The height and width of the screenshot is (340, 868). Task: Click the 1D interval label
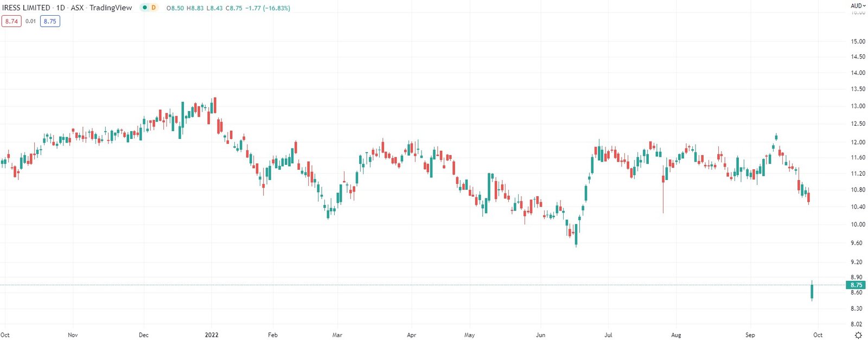click(x=60, y=8)
